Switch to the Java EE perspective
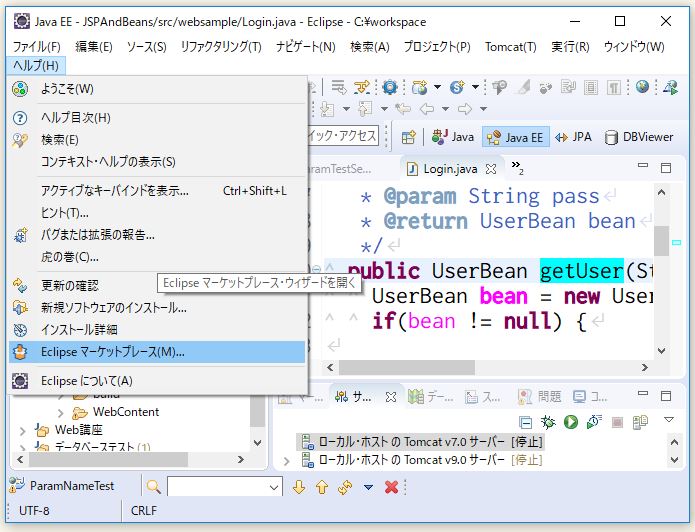The image size is (695, 532). tap(515, 137)
